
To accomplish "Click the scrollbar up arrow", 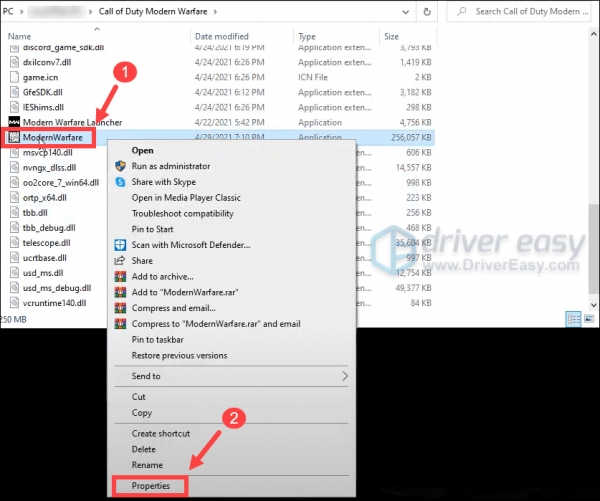I will (x=593, y=34).
